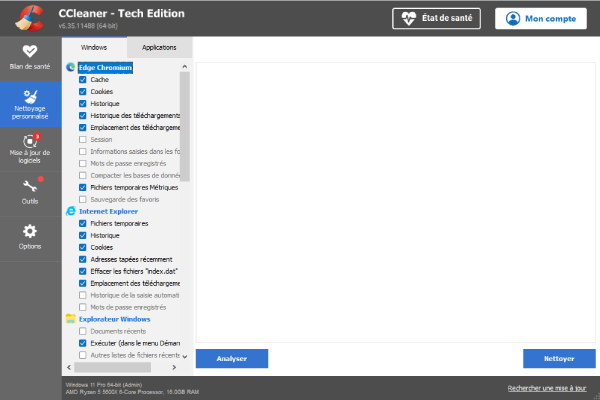This screenshot has height=400, width=600.
Task: Uncheck Edge Chromium Cache checkbox
Action: 83,80
